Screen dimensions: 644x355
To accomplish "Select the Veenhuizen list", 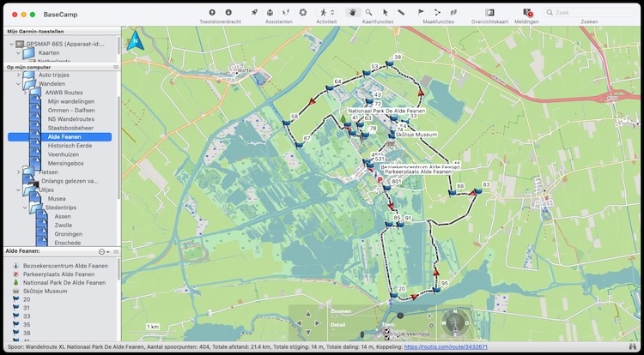I will 64,154.
